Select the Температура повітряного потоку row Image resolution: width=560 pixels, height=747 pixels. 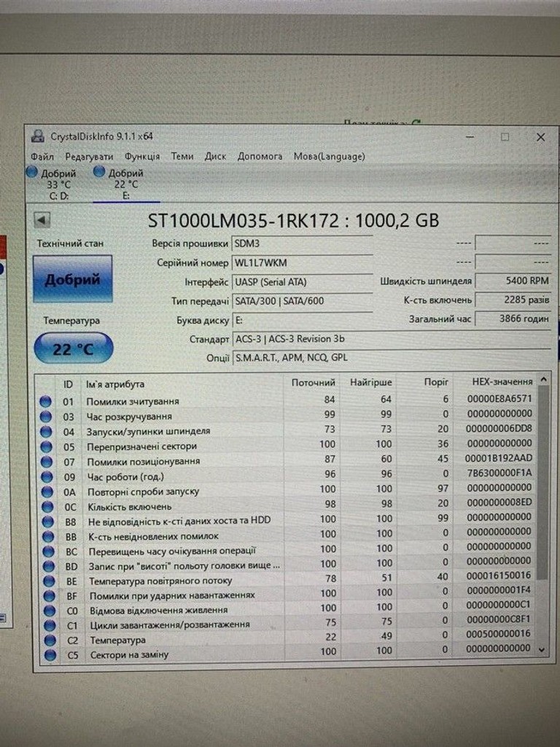(x=287, y=578)
